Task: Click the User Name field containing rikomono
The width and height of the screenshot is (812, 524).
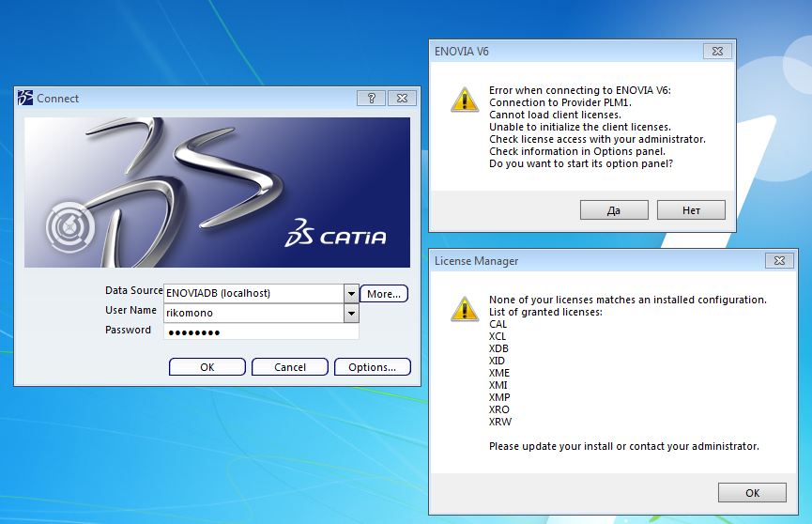Action: (x=253, y=313)
